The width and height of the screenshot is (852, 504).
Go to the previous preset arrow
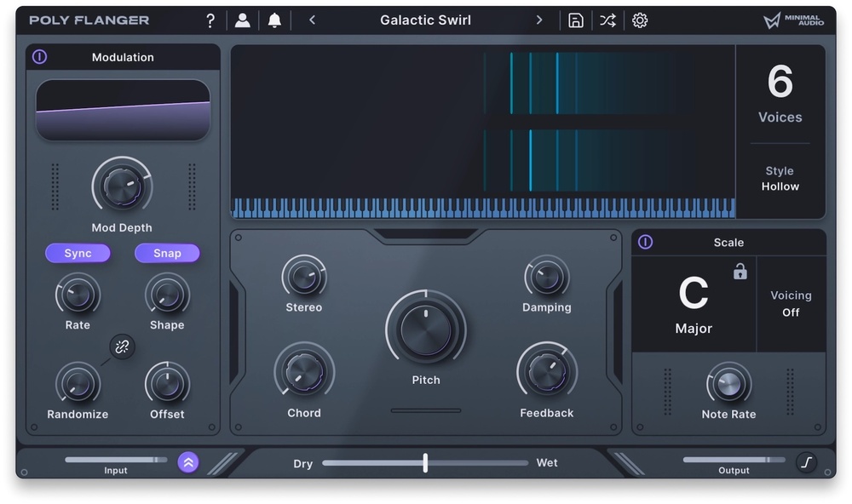pyautogui.click(x=312, y=20)
